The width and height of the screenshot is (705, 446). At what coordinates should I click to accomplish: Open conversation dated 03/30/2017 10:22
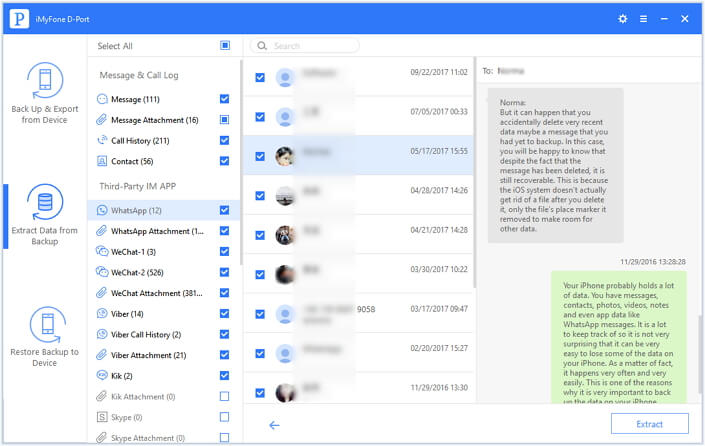[358, 274]
